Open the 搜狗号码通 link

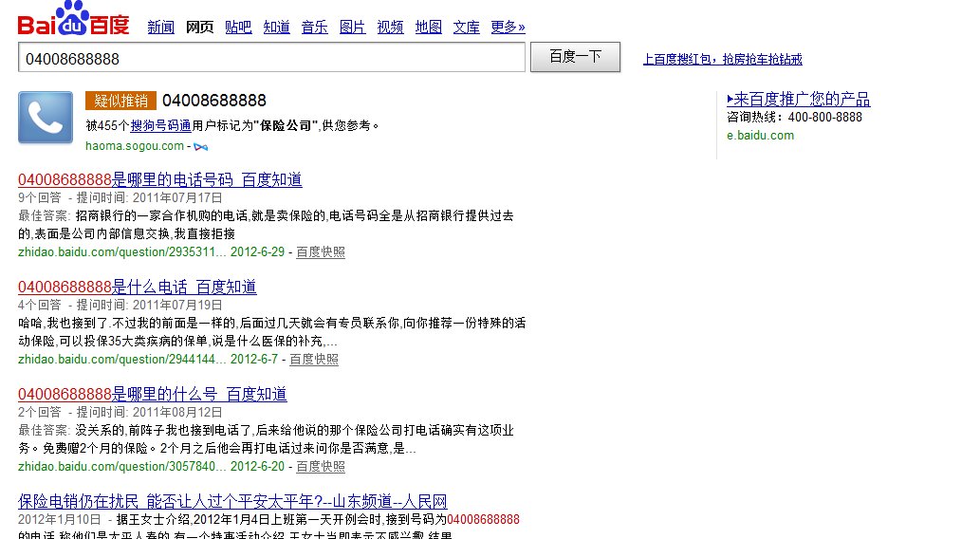click(x=160, y=125)
